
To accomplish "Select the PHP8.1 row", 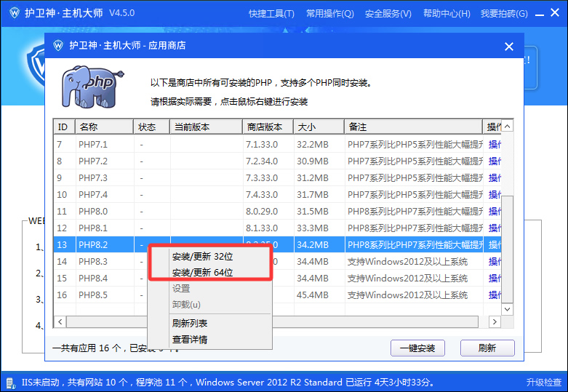I will click(x=278, y=228).
